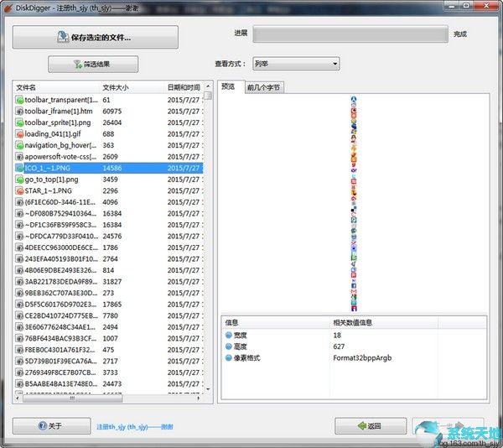503x448 pixels.
Task: Click the 9BEB362C707A3E30D file icon
Action: tap(19, 293)
